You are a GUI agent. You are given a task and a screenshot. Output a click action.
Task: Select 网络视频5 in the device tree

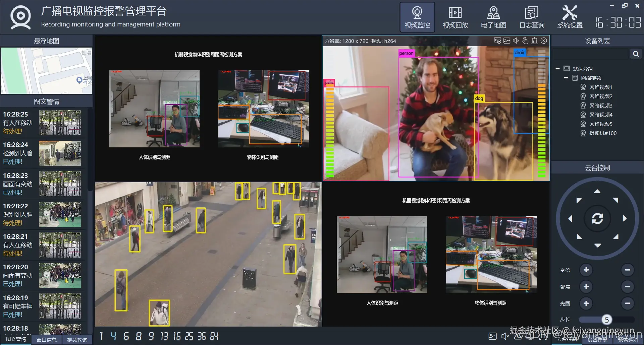coord(600,124)
